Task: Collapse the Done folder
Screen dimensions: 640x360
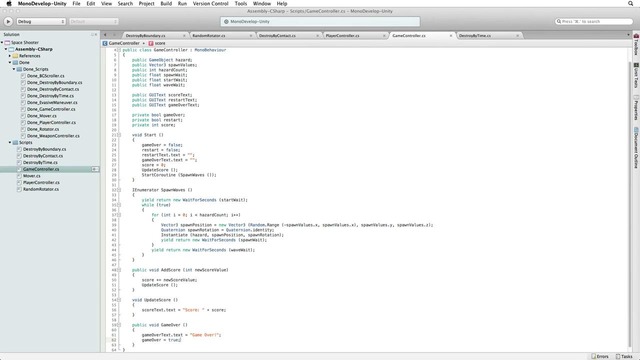Action: (x=10, y=62)
